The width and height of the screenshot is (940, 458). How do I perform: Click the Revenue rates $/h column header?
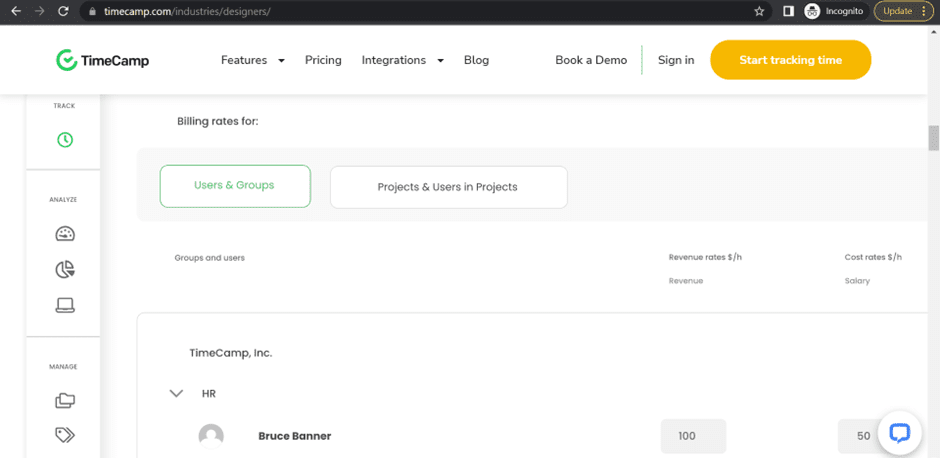pos(706,257)
